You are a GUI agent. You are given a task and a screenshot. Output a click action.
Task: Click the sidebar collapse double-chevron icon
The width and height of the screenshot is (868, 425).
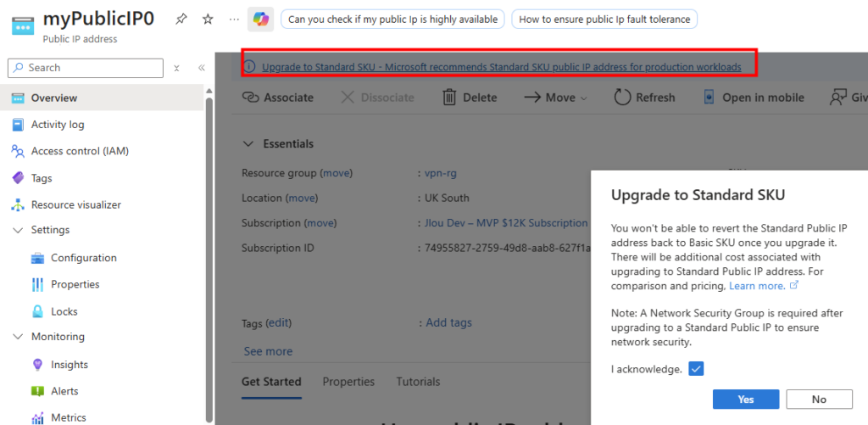click(202, 68)
